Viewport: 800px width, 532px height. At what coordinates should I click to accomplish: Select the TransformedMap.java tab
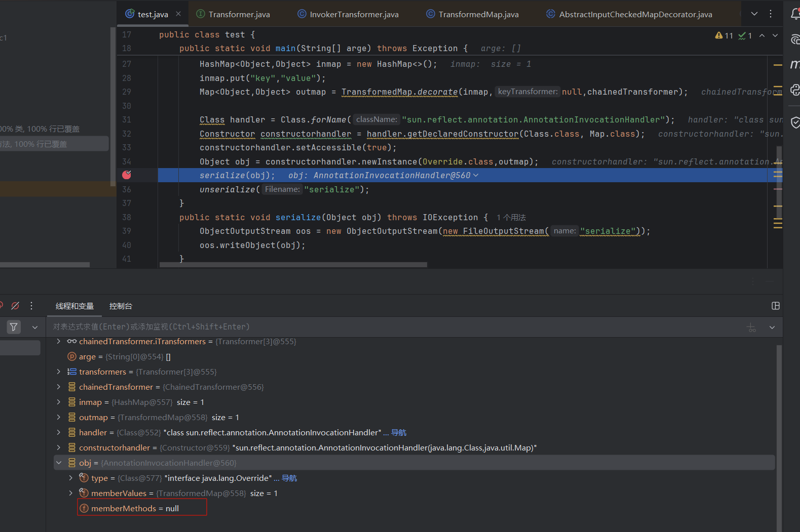pos(473,14)
